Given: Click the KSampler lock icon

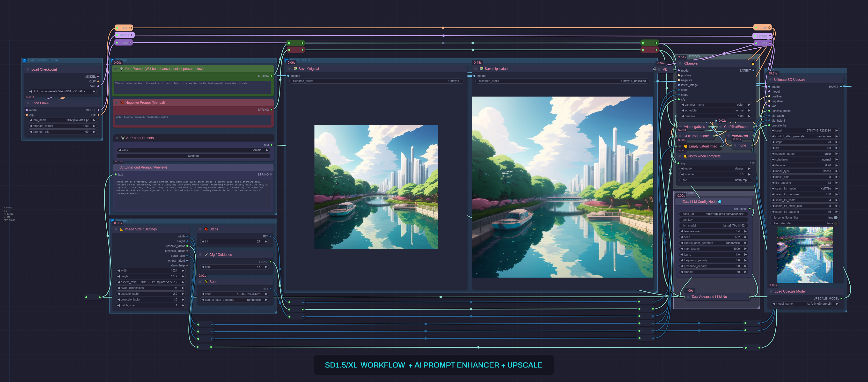Looking at the screenshot, I should [753, 64].
